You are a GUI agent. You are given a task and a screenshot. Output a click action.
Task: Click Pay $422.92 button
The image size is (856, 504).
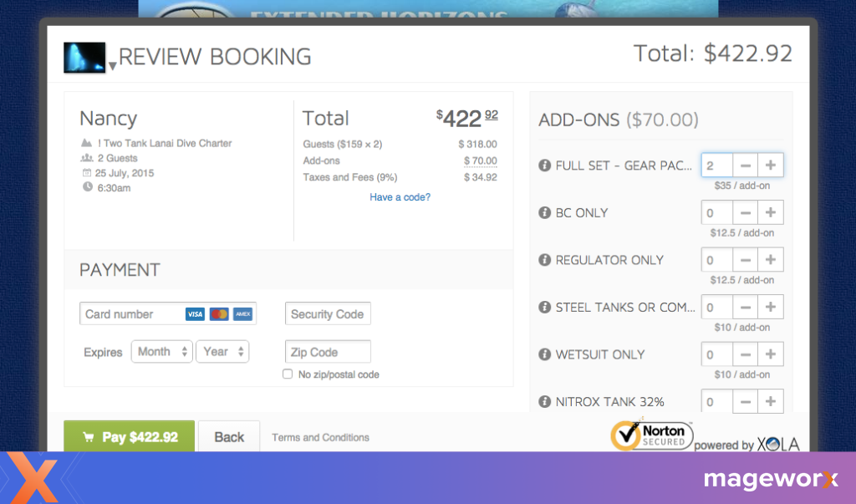(130, 436)
